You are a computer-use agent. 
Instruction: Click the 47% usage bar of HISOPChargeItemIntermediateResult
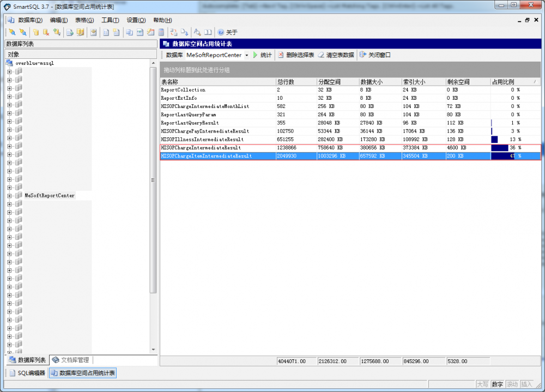(x=502, y=156)
